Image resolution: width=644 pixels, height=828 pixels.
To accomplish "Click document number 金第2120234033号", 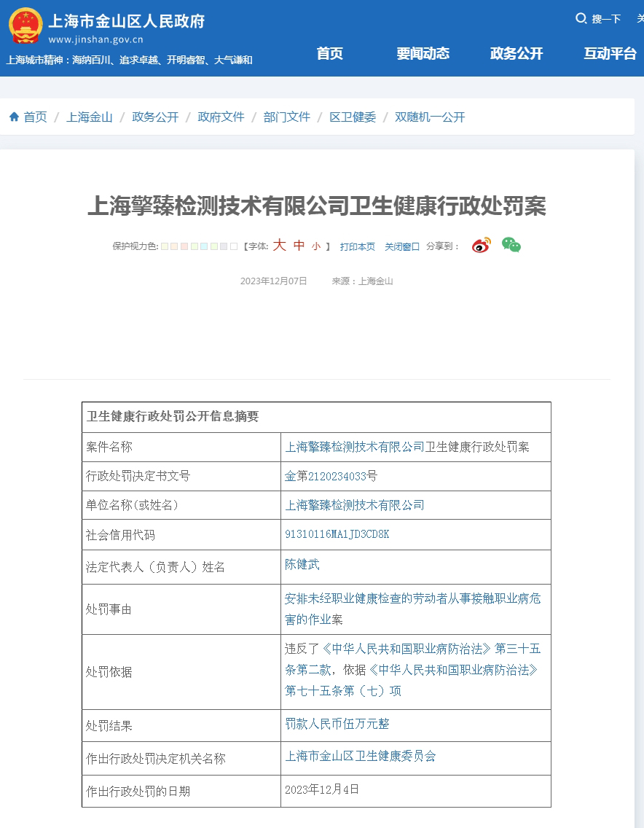I will pos(331,476).
